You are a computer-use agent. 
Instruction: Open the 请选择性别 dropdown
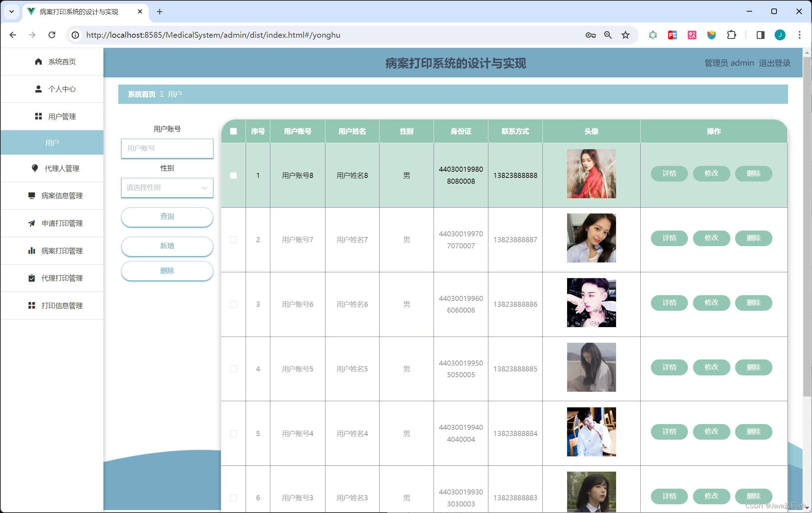point(167,188)
